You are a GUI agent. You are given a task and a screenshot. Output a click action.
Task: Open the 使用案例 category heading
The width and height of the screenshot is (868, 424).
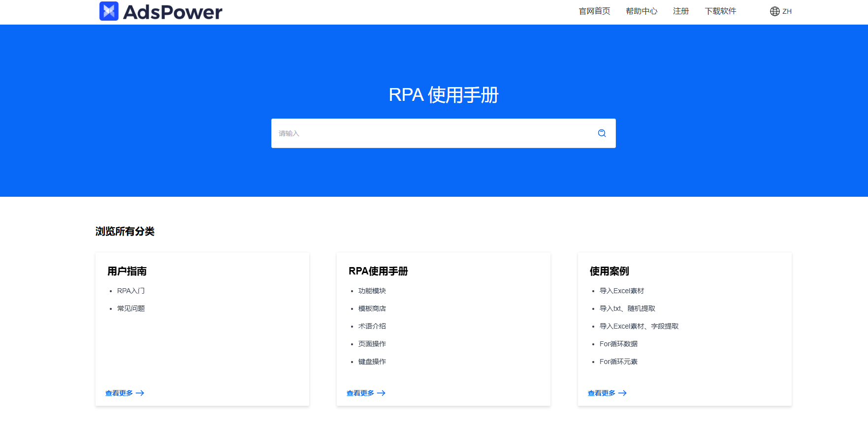pos(610,271)
